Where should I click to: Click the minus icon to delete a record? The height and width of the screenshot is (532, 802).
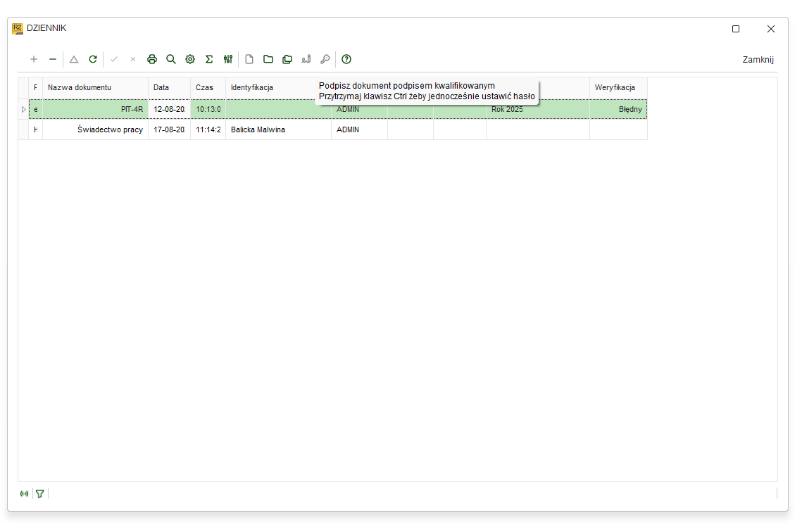click(53, 59)
